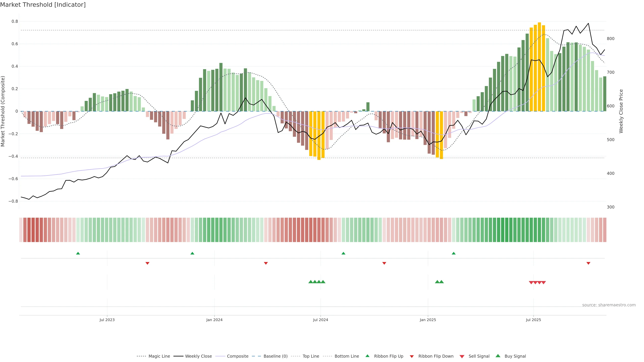Screen dimensions: 644x362
Task: Click the Jan 2024 x-axis label
Action: pyautogui.click(x=214, y=320)
